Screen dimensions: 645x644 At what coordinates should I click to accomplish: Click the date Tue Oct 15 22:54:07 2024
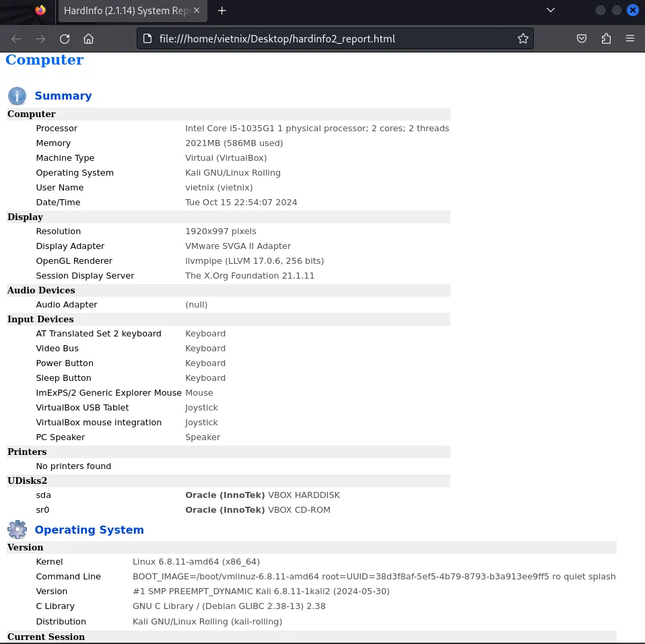241,203
